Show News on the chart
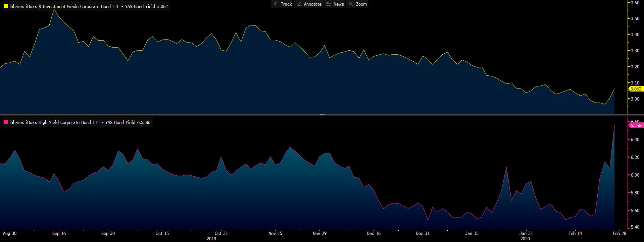644x242 pixels. coord(335,4)
